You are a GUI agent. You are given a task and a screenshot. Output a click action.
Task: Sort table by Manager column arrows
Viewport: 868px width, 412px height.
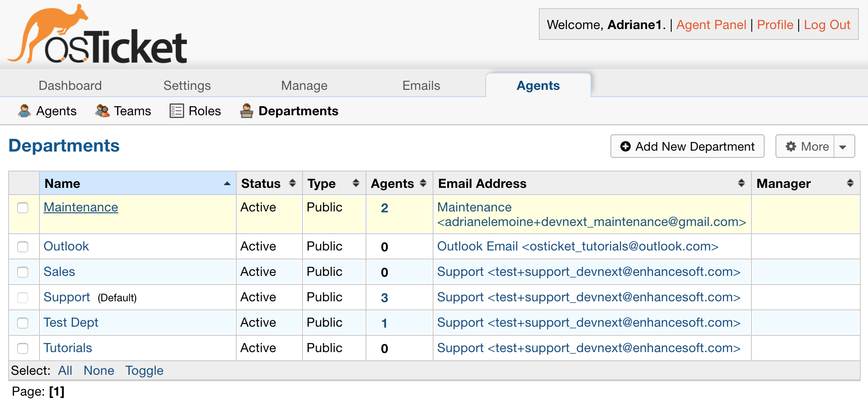(x=850, y=183)
